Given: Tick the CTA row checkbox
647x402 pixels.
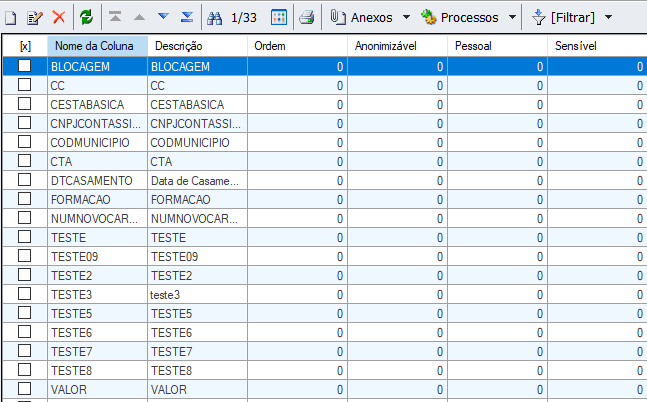Looking at the screenshot, I should (24, 161).
